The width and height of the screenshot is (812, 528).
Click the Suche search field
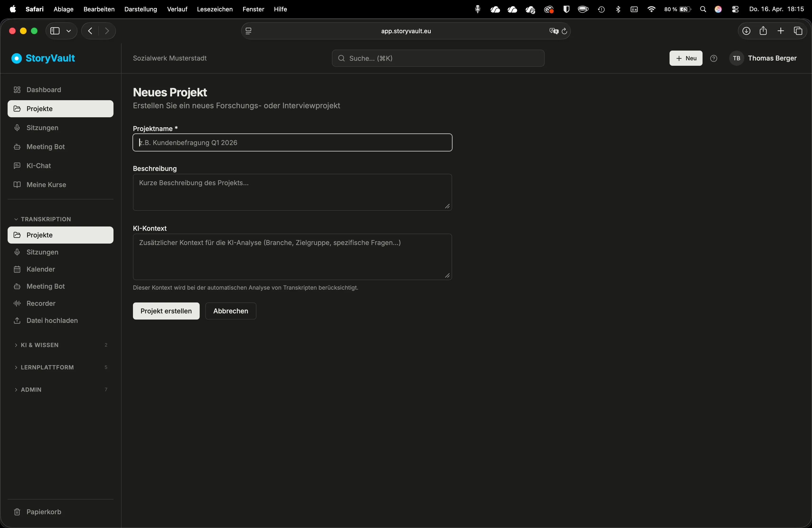pyautogui.click(x=438, y=58)
